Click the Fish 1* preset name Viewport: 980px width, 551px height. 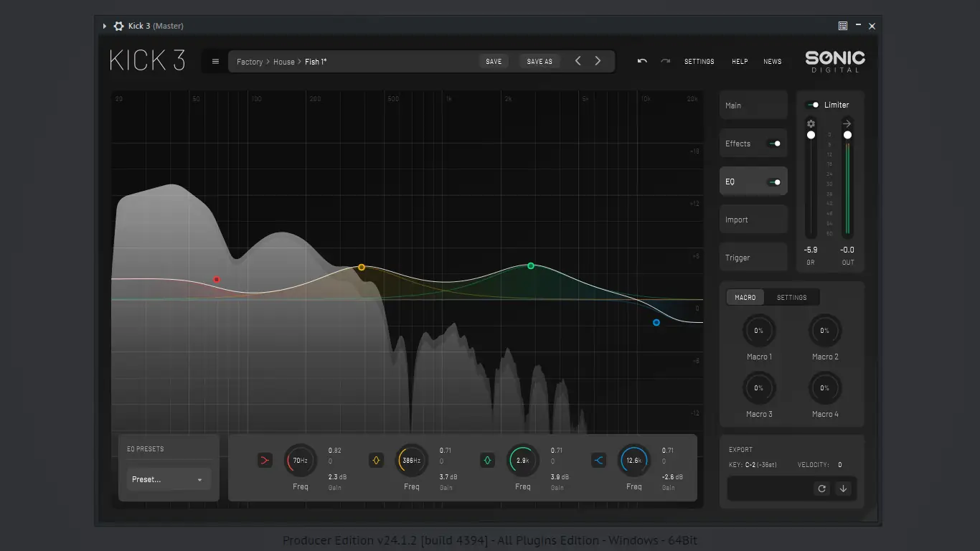[x=316, y=62]
